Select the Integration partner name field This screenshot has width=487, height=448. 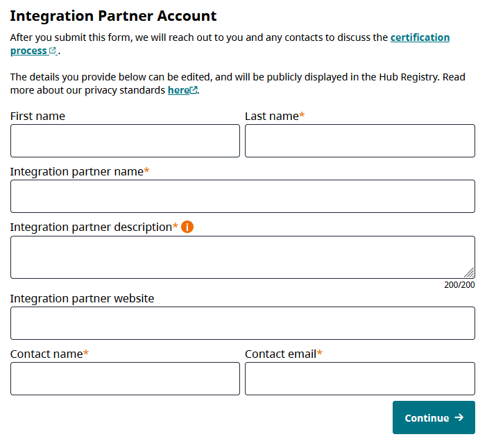(x=242, y=196)
